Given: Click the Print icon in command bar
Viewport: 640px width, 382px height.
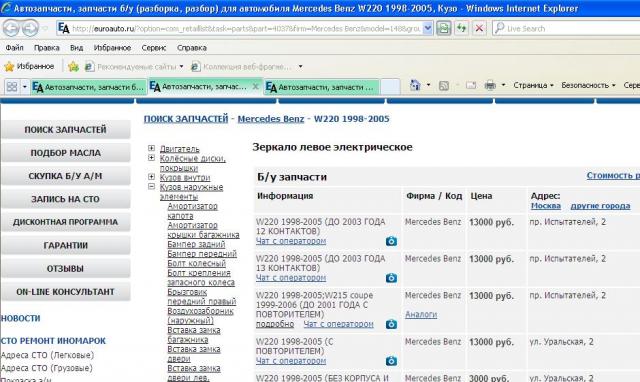Looking at the screenshot, I should (x=490, y=85).
